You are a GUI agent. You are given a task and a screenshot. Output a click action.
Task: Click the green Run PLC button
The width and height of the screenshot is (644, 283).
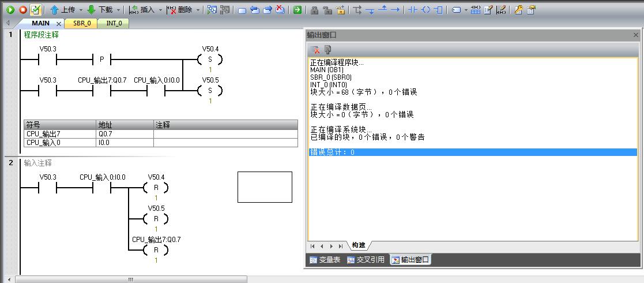10,10
